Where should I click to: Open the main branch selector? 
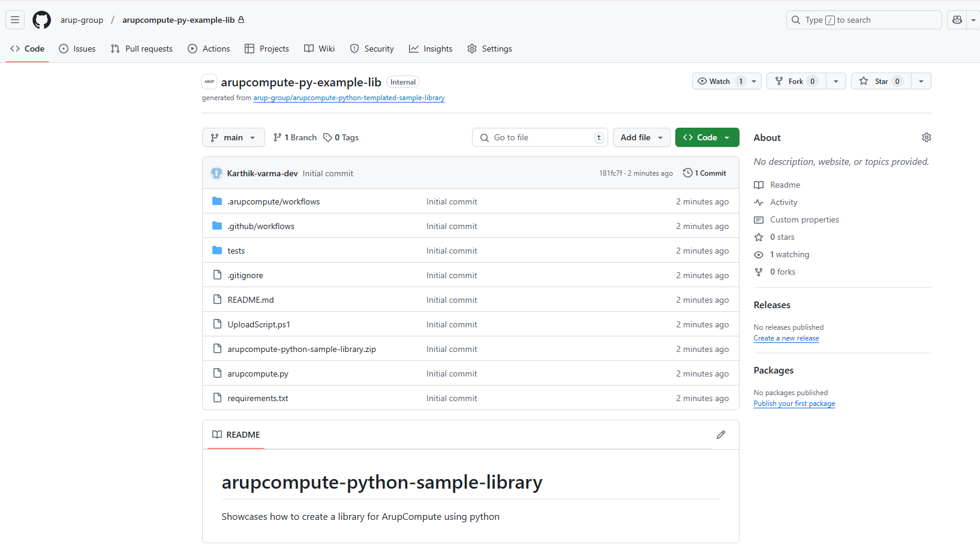pos(233,137)
